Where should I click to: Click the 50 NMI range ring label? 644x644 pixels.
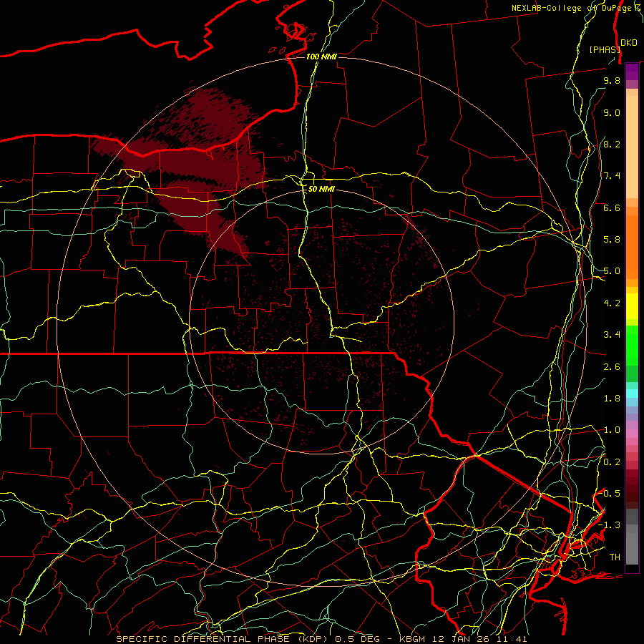tap(321, 190)
